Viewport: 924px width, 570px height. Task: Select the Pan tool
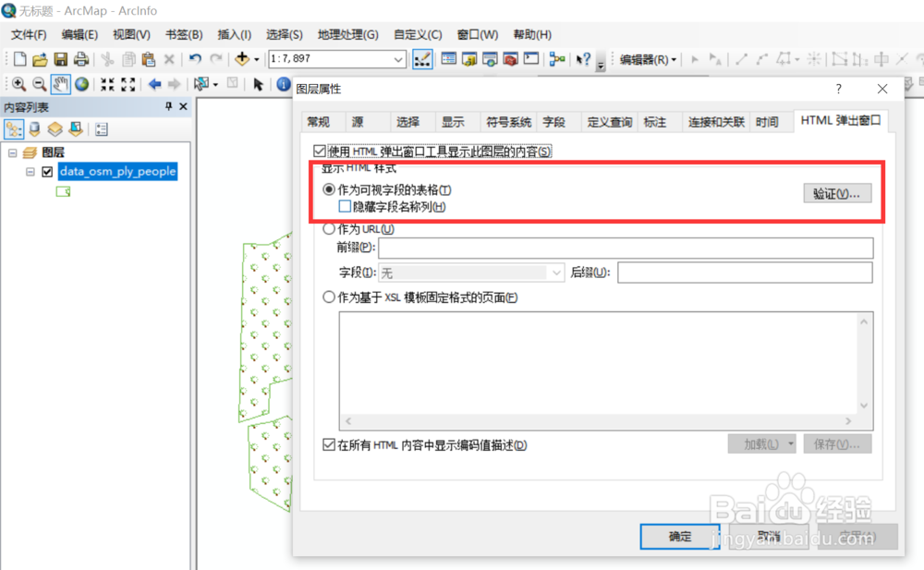click(x=60, y=83)
